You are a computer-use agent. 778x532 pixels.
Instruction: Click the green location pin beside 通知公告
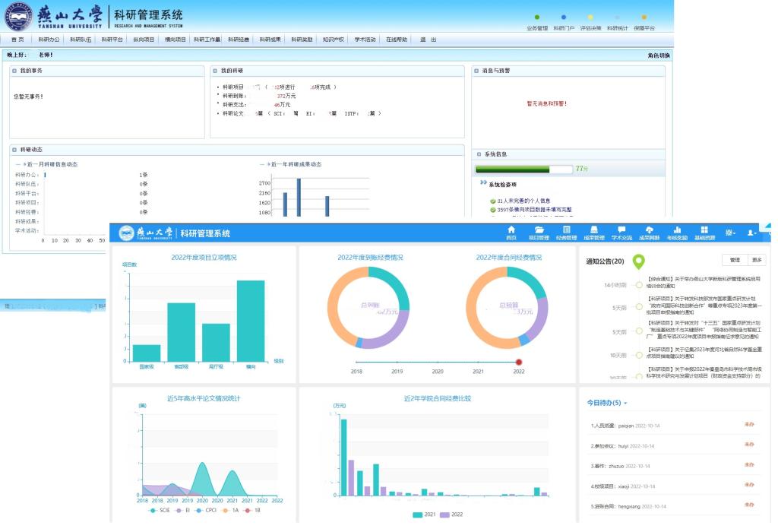click(639, 262)
